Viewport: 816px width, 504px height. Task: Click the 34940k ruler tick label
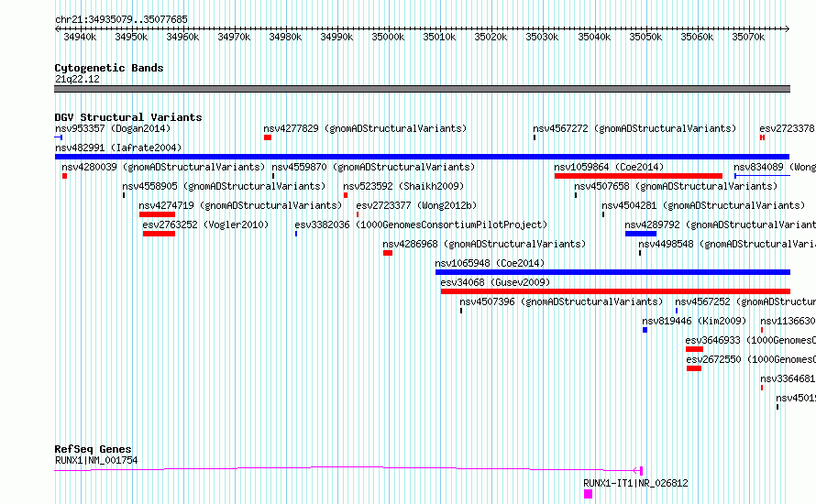tap(80, 37)
